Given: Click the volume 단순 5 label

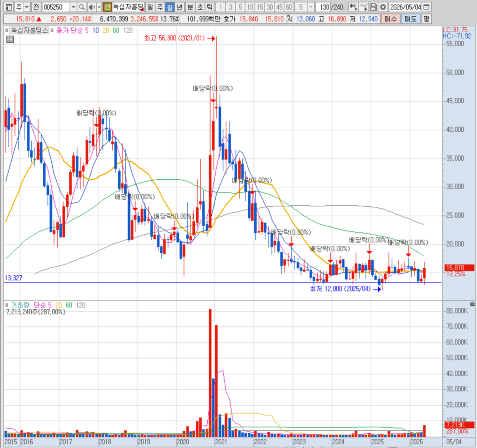Looking at the screenshot, I should [42, 305].
